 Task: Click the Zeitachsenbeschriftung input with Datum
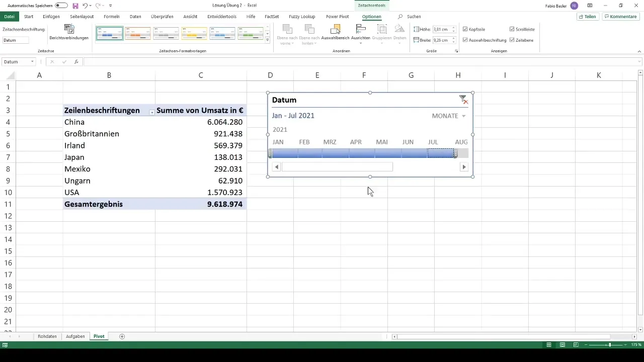coord(16,40)
